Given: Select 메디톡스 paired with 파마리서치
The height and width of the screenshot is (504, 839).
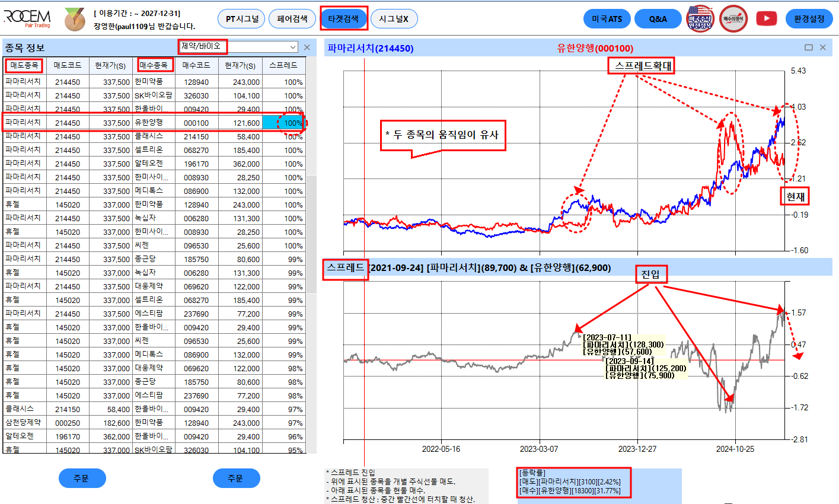Looking at the screenshot, I should (x=154, y=191).
